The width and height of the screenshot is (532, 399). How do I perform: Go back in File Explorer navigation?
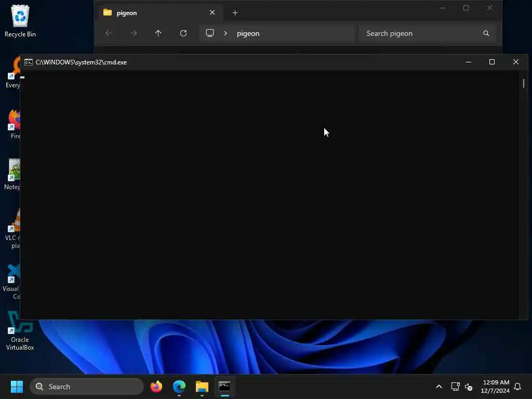point(108,33)
